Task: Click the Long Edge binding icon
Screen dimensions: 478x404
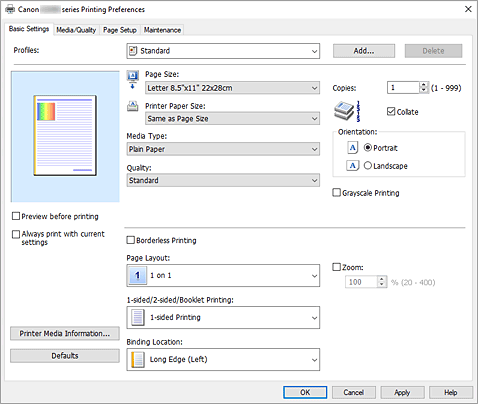Action: point(137,359)
